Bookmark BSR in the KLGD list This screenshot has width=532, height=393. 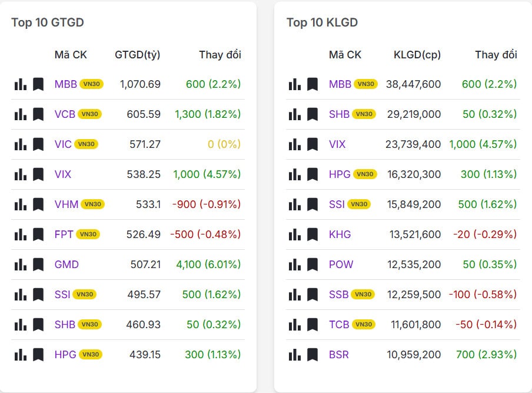coord(312,355)
